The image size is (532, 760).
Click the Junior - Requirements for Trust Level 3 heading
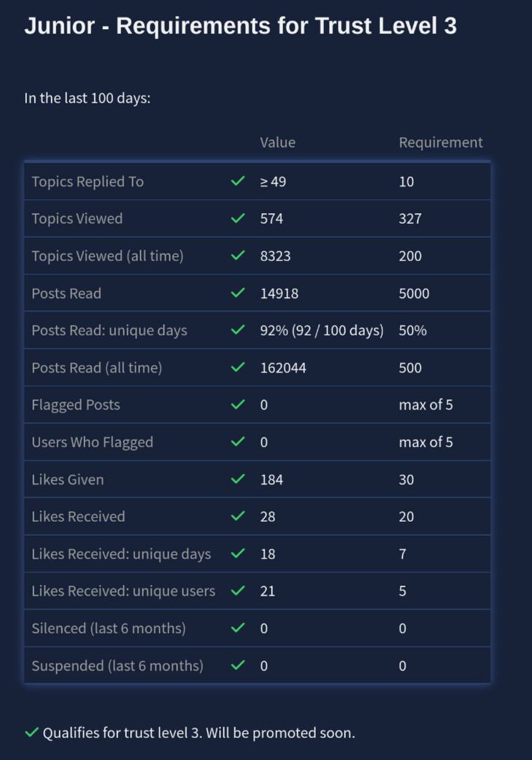[240, 26]
